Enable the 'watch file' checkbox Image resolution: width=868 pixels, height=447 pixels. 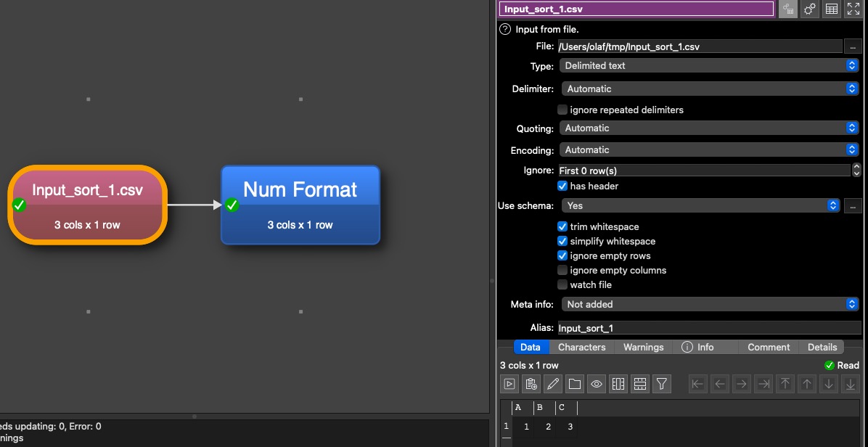[x=562, y=284]
